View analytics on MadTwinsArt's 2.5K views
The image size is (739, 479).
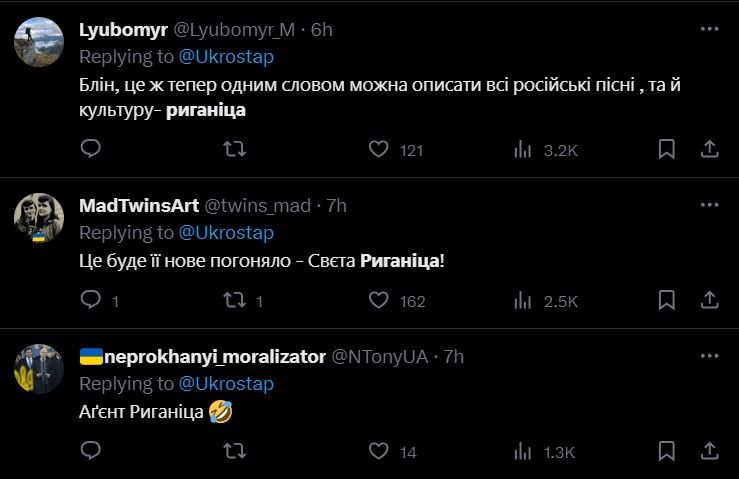522,300
